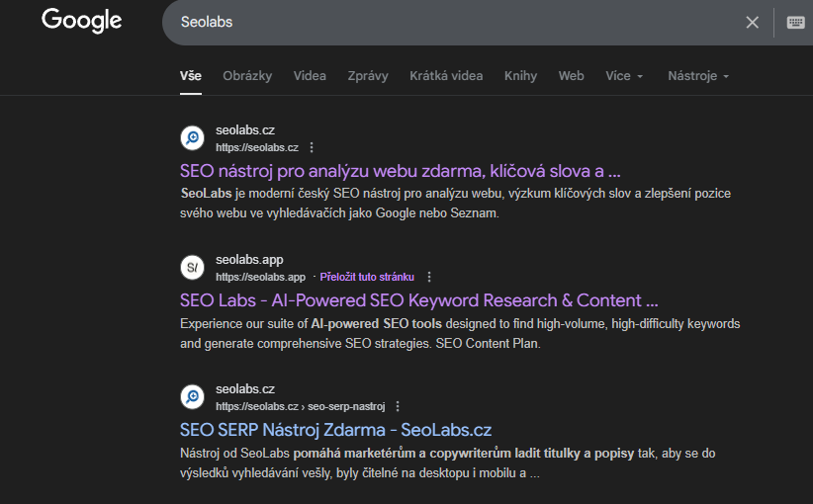
Task: Click the seolabs.app favicon icon
Action: click(x=193, y=268)
